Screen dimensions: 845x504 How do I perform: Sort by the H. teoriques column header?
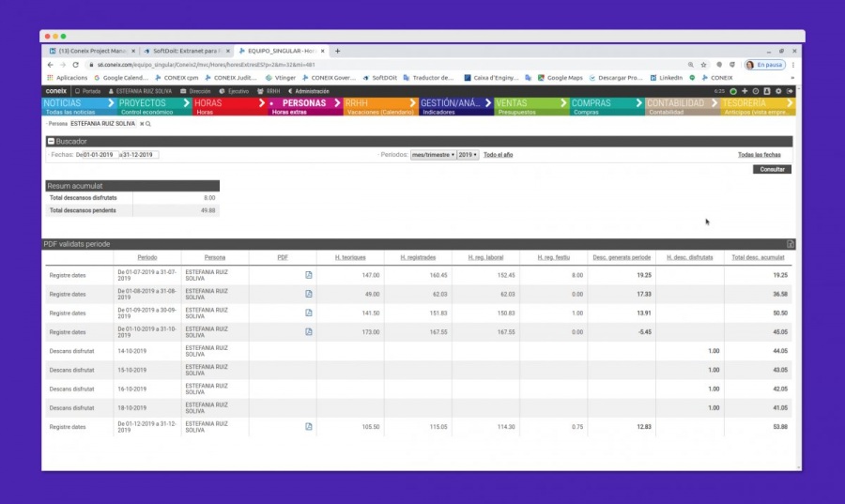(350, 257)
